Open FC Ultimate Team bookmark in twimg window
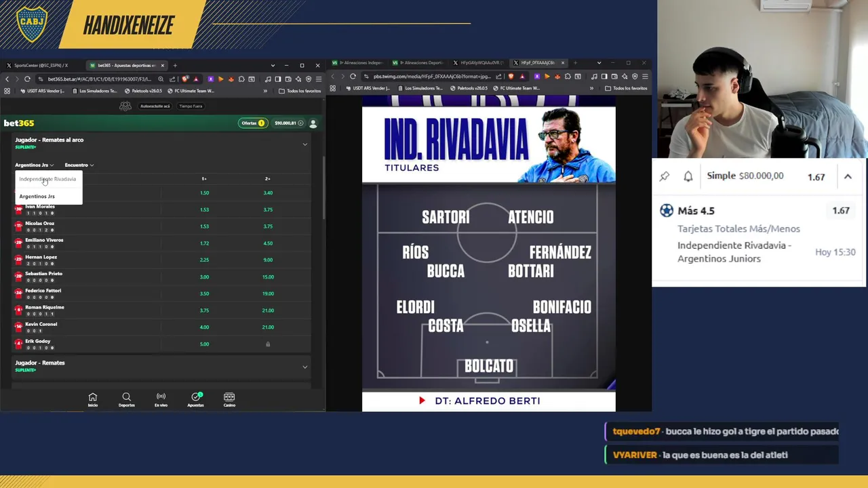This screenshot has width=868, height=488. click(517, 88)
